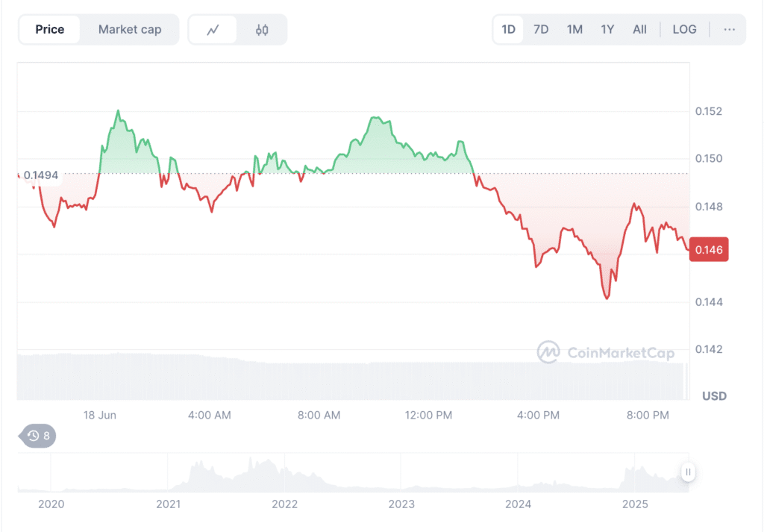Select the 7D time range
Image resolution: width=764 pixels, height=532 pixels.
click(x=541, y=30)
